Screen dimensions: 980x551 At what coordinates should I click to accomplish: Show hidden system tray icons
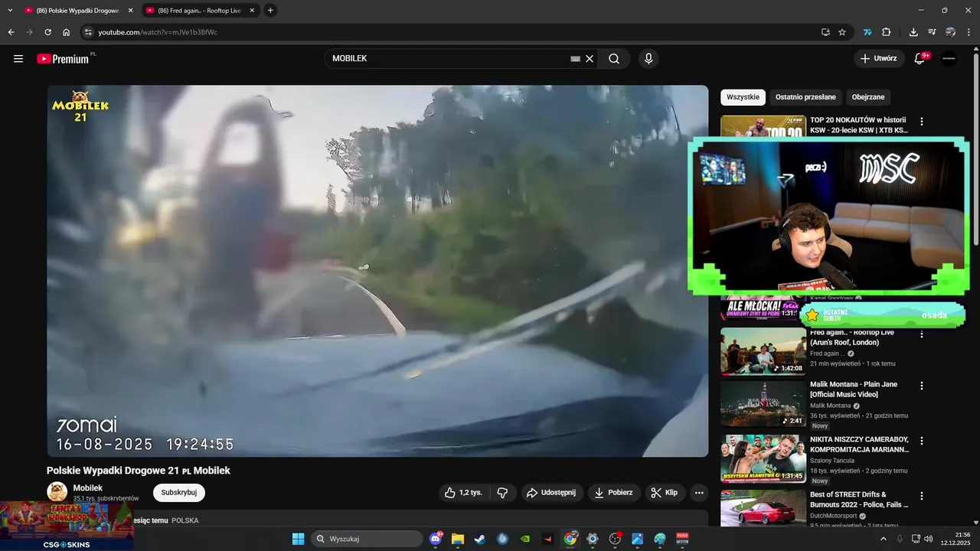tap(884, 539)
